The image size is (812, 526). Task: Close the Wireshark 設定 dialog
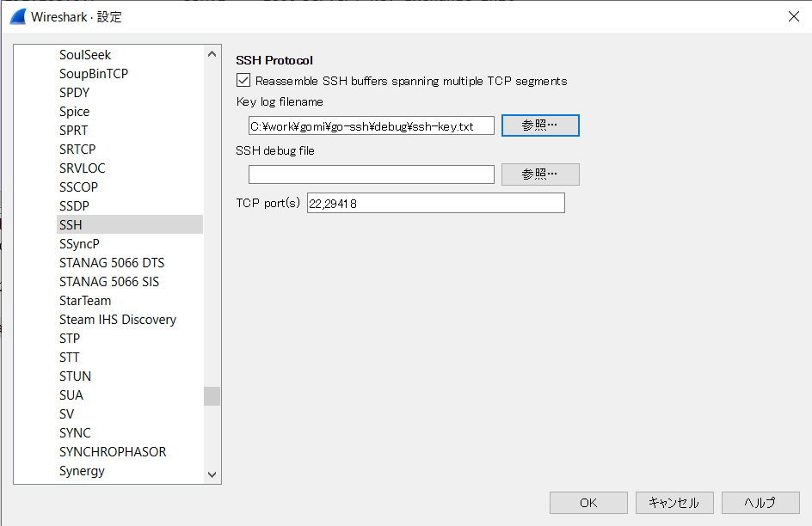(x=793, y=16)
